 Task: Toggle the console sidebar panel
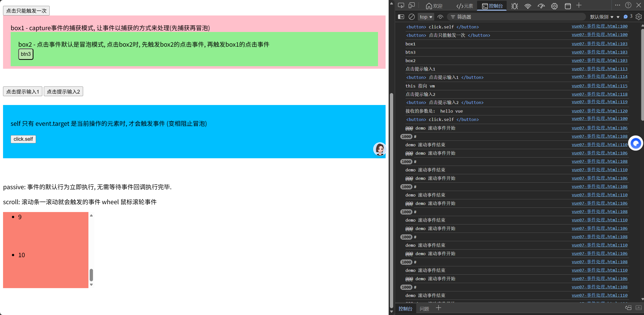(401, 17)
